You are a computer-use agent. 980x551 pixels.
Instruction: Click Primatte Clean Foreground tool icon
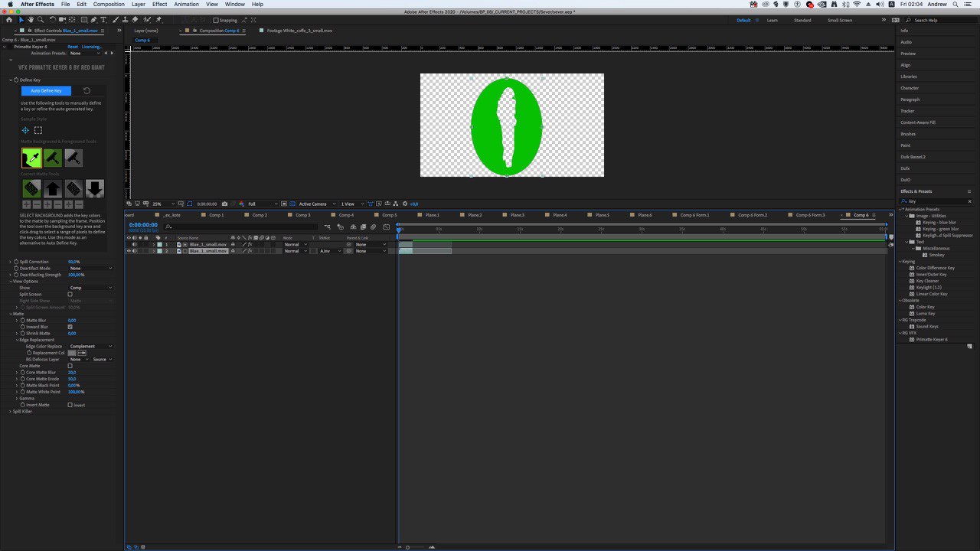(x=73, y=158)
